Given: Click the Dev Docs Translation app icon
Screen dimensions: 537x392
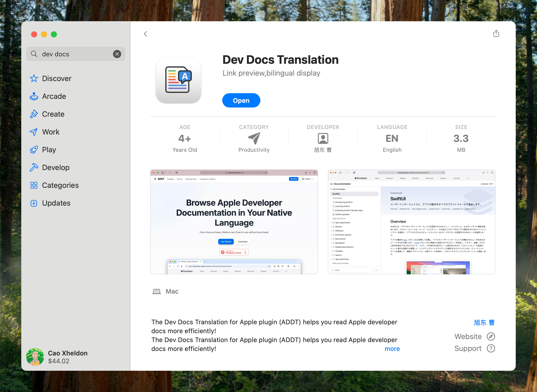Looking at the screenshot, I should 179,80.
